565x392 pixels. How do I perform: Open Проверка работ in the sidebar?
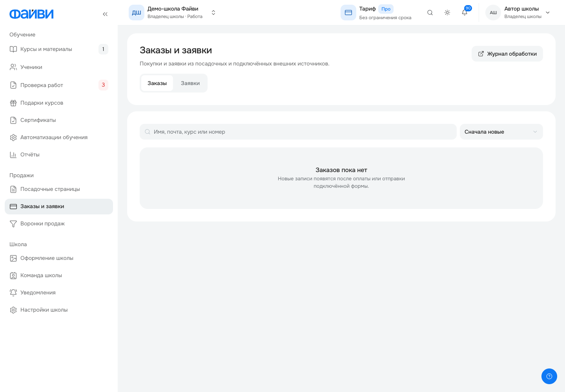[59, 85]
